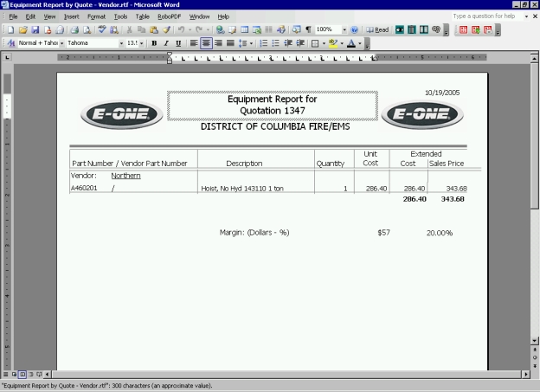
Task: Click the Print icon
Action: [74, 30]
